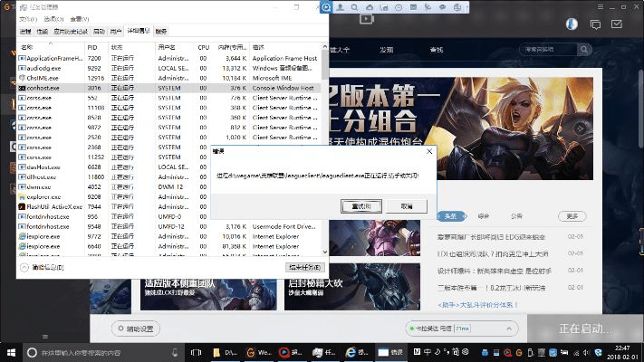Click the chat bubble icon in the recorder toolbar

tap(442, 7)
